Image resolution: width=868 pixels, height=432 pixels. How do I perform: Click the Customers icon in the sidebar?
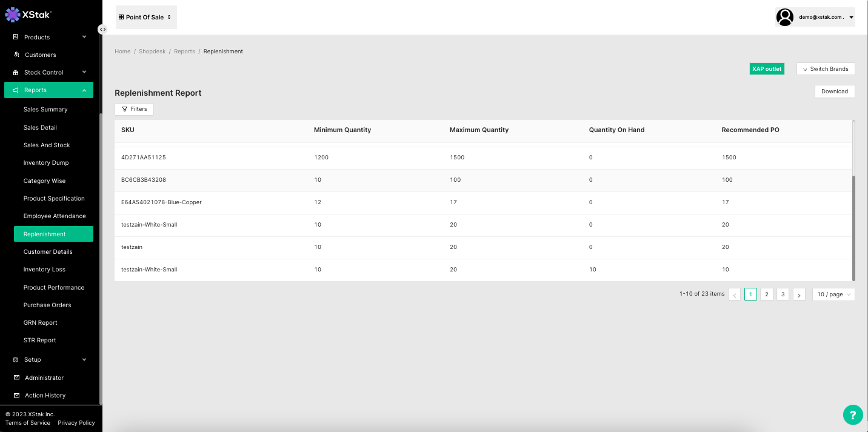point(16,55)
